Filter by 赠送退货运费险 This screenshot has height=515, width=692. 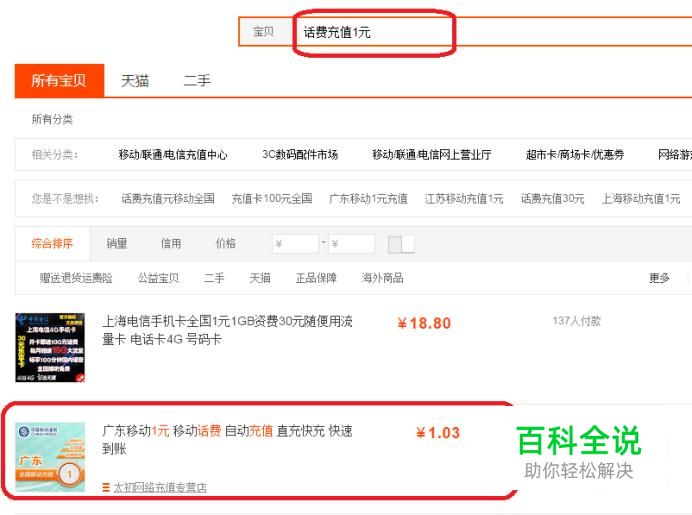76,278
